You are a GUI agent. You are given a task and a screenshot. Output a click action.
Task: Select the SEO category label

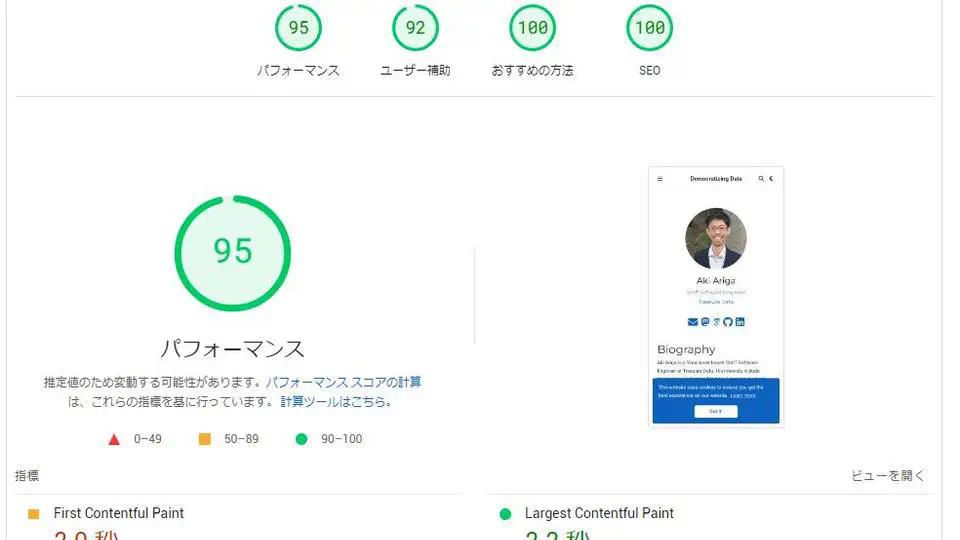650,70
